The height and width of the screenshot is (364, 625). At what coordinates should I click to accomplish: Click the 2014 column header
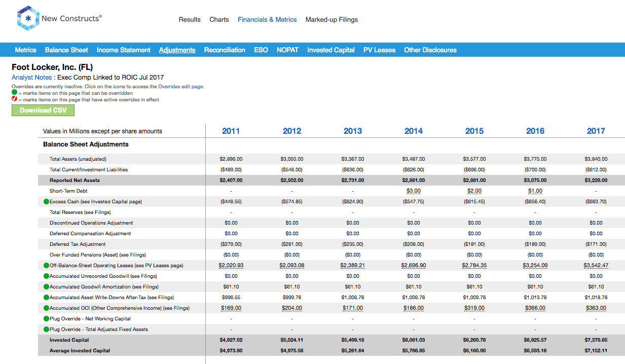click(x=414, y=131)
